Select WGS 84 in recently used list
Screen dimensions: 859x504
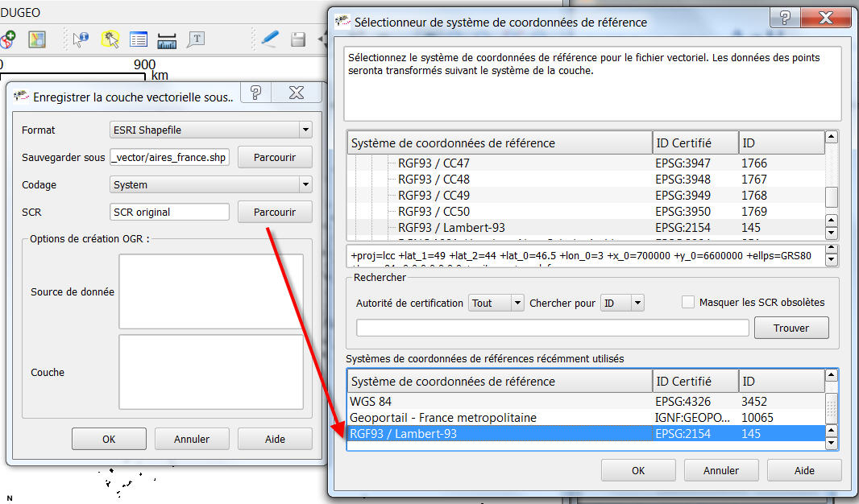click(371, 401)
